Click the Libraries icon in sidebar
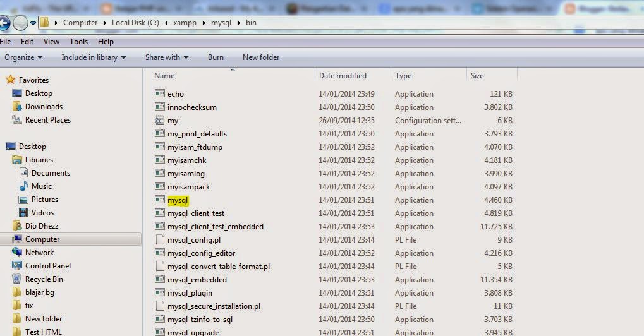This screenshot has height=336, width=644. (17, 160)
